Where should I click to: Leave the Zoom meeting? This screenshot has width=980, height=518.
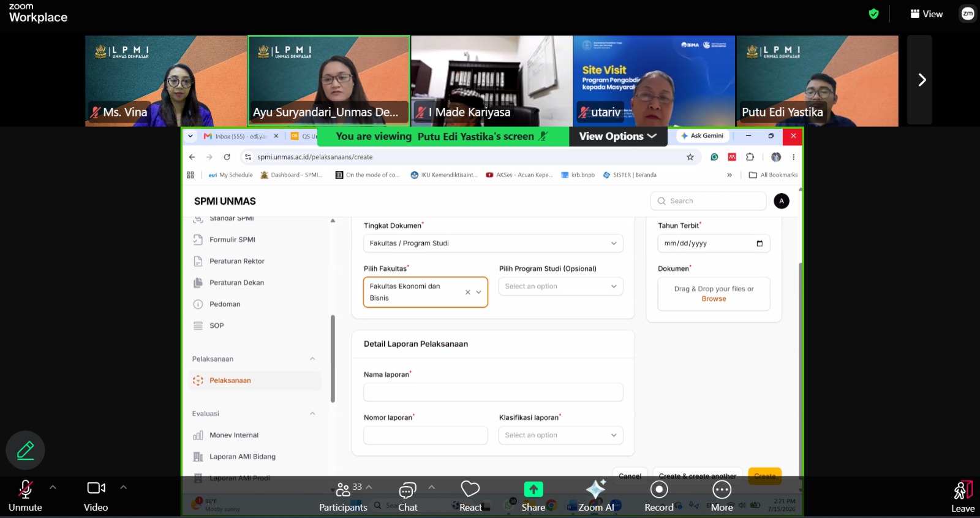963,495
